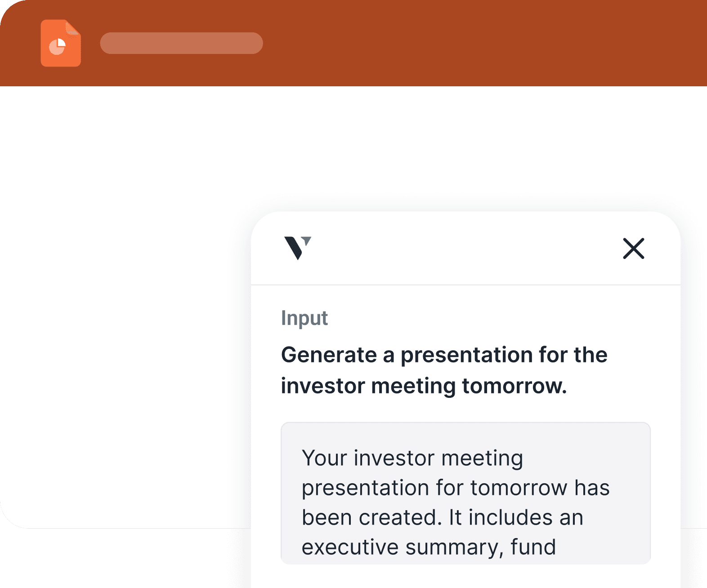The height and width of the screenshot is (588, 707).
Task: Click the orange presentation file icon
Action: (x=61, y=43)
